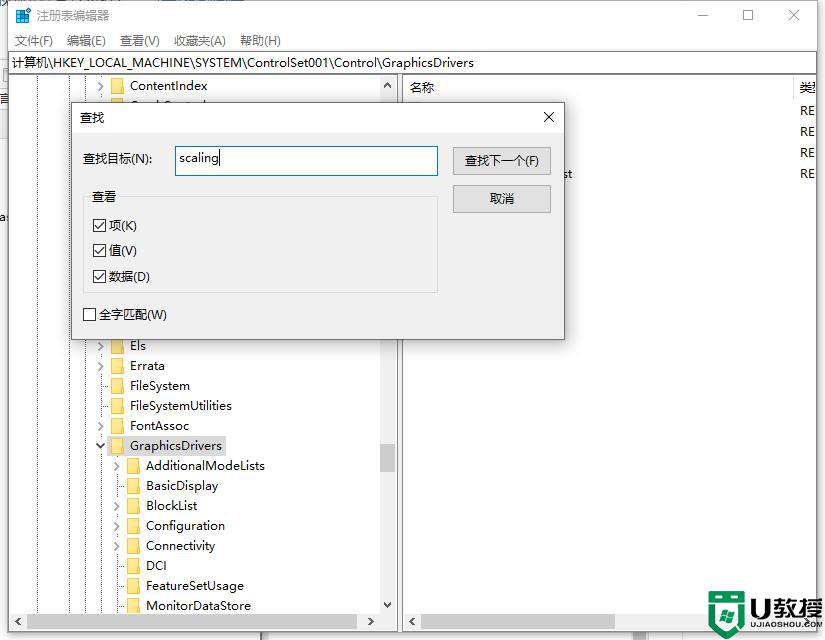Click 取消 Cancel button
Screen dimensions: 825x640
(501, 199)
